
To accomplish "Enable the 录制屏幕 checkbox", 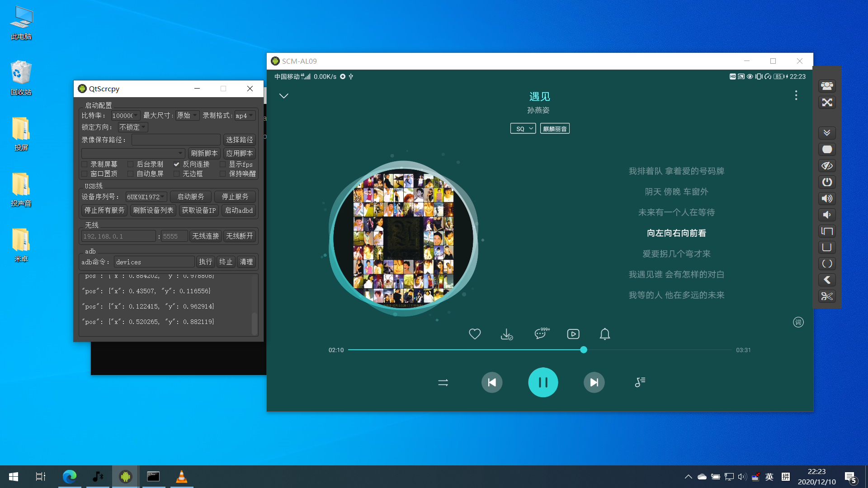I will tap(85, 164).
